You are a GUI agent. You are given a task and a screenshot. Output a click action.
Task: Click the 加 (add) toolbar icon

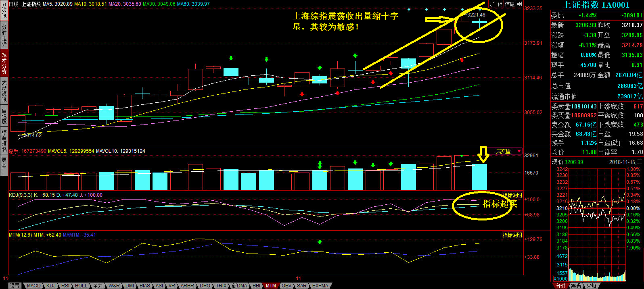[x=492, y=4]
